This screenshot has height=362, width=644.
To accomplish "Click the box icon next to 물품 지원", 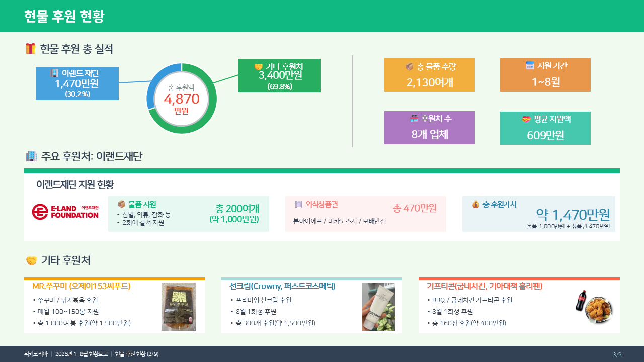I will pyautogui.click(x=121, y=204).
